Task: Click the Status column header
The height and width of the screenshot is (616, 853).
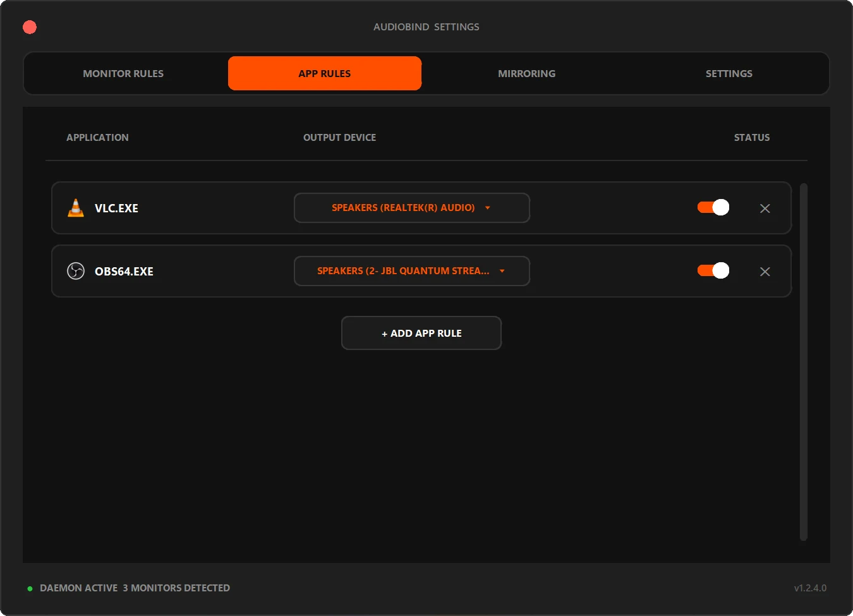Action: [x=752, y=137]
